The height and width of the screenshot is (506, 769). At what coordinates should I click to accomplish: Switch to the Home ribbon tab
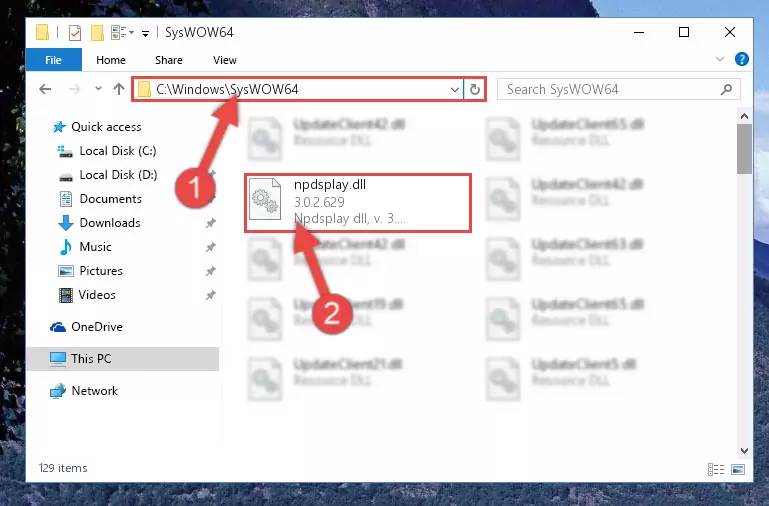click(111, 60)
